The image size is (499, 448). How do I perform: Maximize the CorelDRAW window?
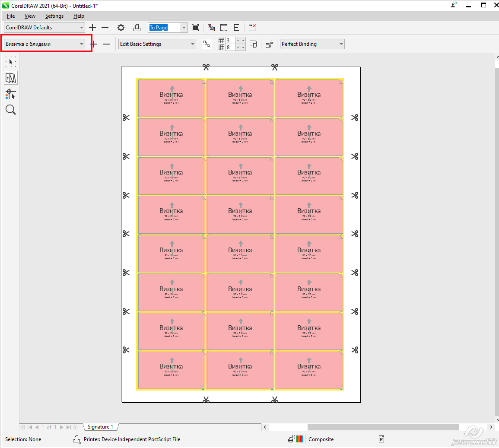point(484,6)
